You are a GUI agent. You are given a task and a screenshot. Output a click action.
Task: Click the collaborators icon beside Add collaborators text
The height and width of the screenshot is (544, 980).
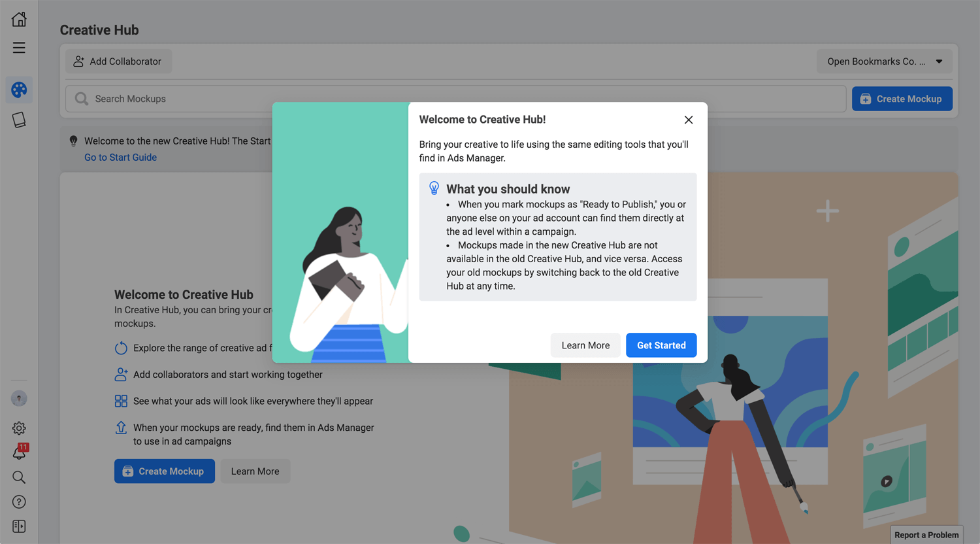121,375
